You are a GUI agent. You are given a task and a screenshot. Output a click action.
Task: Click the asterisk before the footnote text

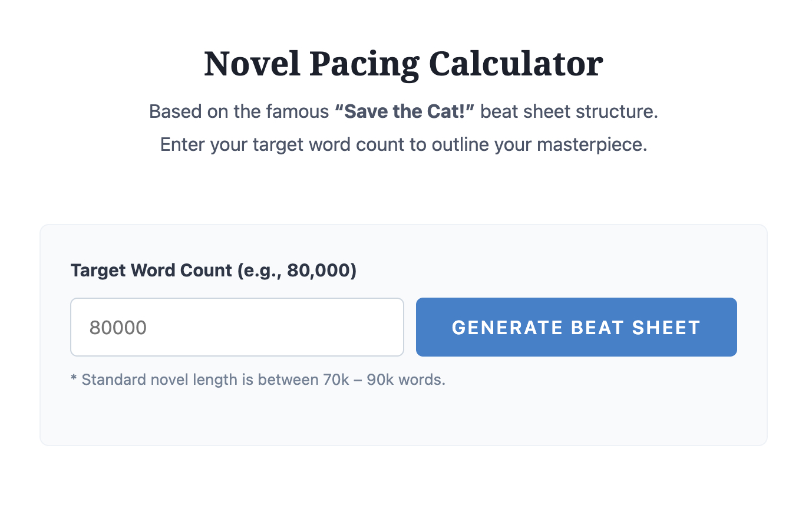pyautogui.click(x=74, y=380)
